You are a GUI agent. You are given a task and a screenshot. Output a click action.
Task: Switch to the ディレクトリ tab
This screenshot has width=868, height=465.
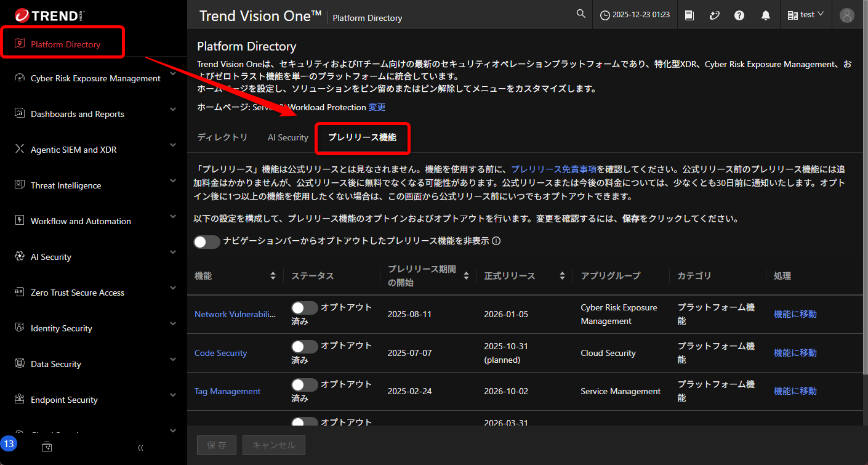click(222, 137)
